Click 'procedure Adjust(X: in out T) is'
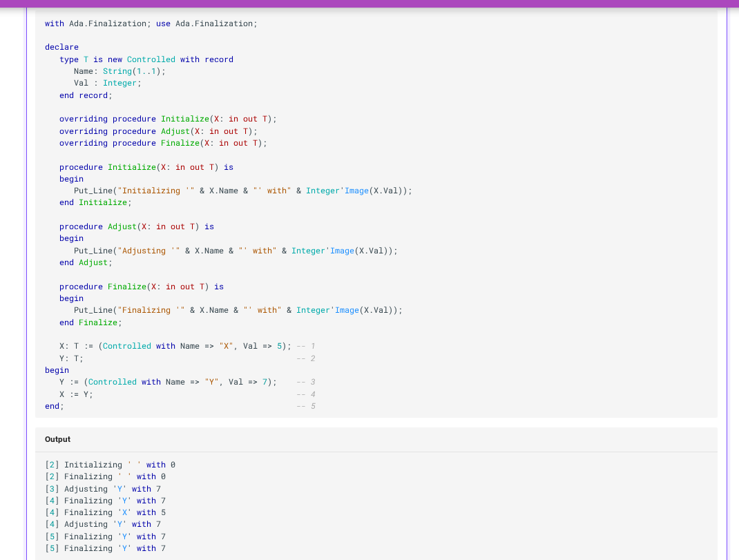This screenshot has width=739, height=560. [137, 226]
